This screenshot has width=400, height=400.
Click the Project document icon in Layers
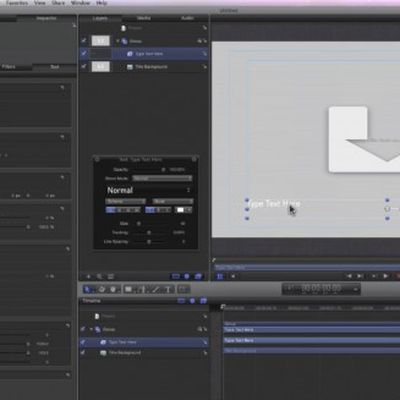point(123,28)
